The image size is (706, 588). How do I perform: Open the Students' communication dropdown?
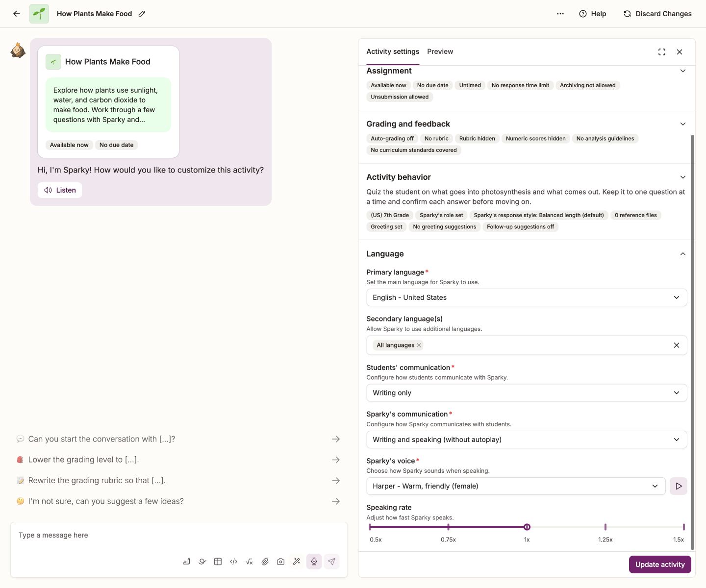[x=527, y=393]
